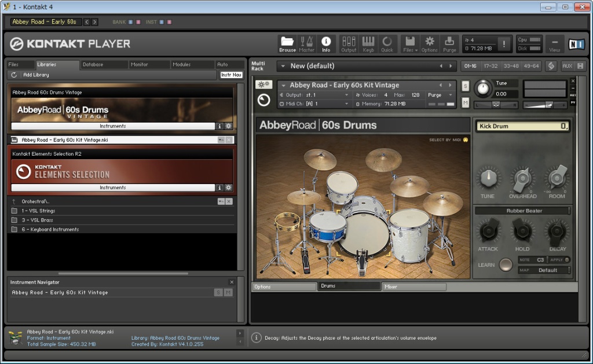The height and width of the screenshot is (364, 593).
Task: Open the 6 - Keyboard Instruments folder
Action: click(121, 229)
